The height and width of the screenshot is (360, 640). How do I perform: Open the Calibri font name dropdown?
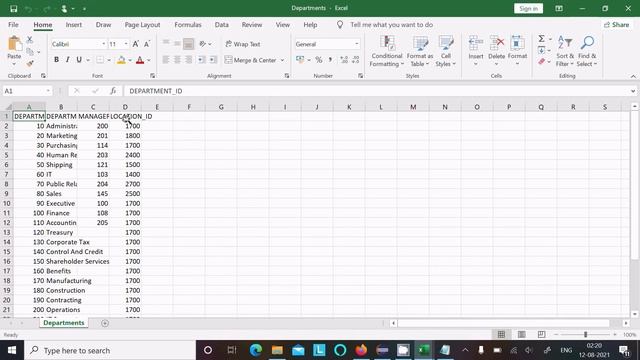tap(104, 44)
